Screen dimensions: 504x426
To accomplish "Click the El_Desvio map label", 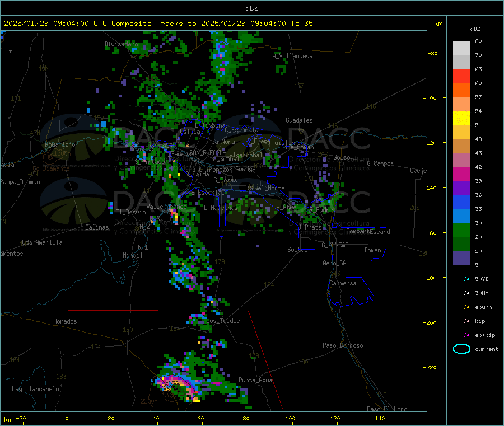I will [x=130, y=212].
